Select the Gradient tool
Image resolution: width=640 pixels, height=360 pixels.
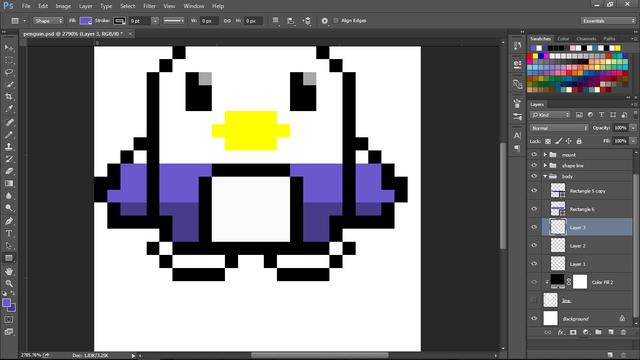[x=9, y=183]
